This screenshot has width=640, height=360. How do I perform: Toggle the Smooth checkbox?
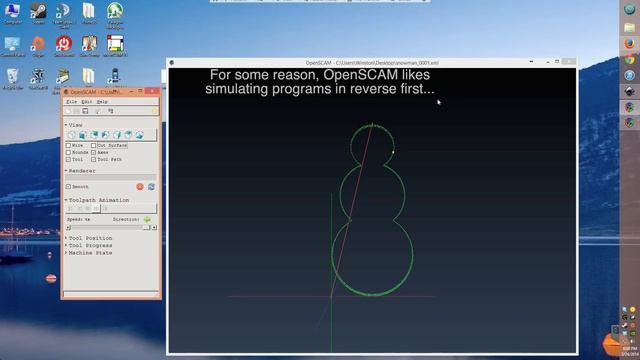(x=68, y=187)
